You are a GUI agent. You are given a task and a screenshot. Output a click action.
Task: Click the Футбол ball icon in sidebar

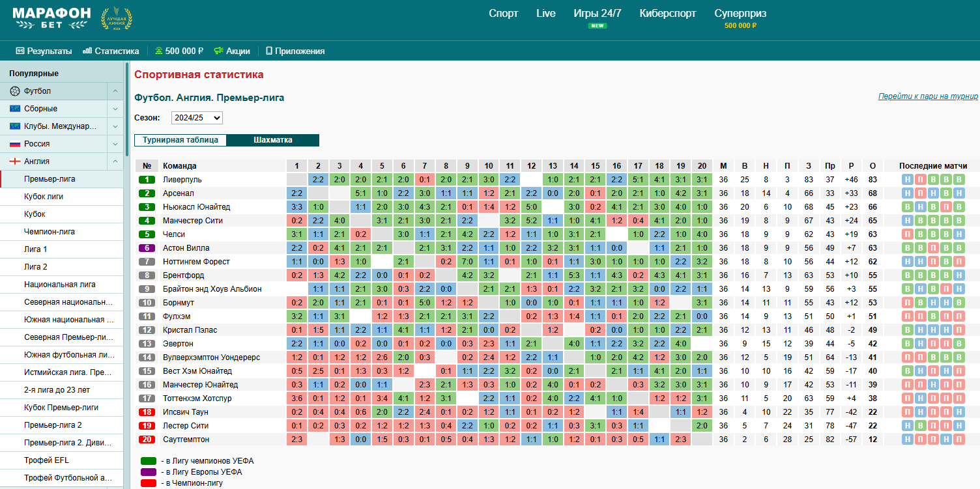click(x=15, y=91)
